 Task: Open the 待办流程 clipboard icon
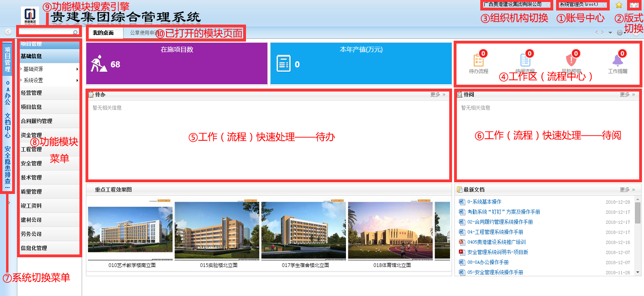coord(478,60)
